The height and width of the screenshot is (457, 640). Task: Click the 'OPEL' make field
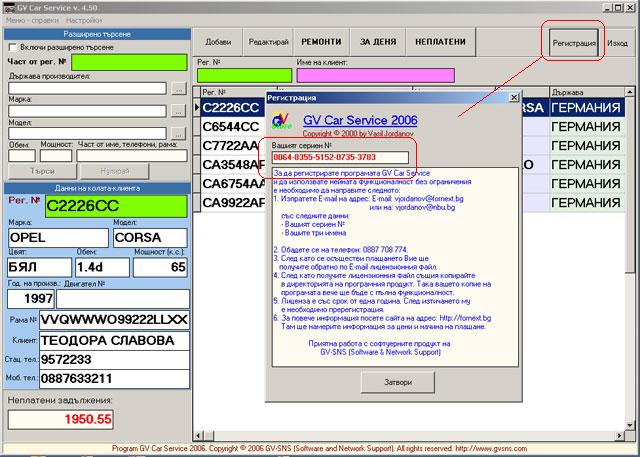(58, 238)
